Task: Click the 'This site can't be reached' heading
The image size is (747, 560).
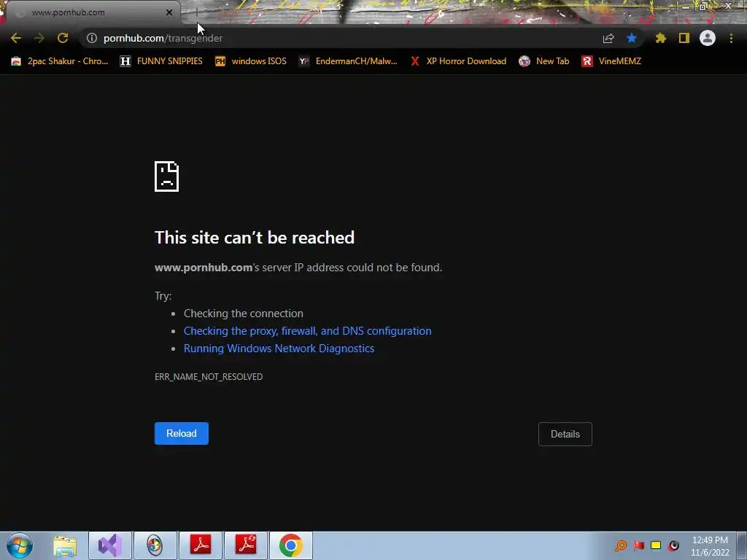Action: click(255, 237)
